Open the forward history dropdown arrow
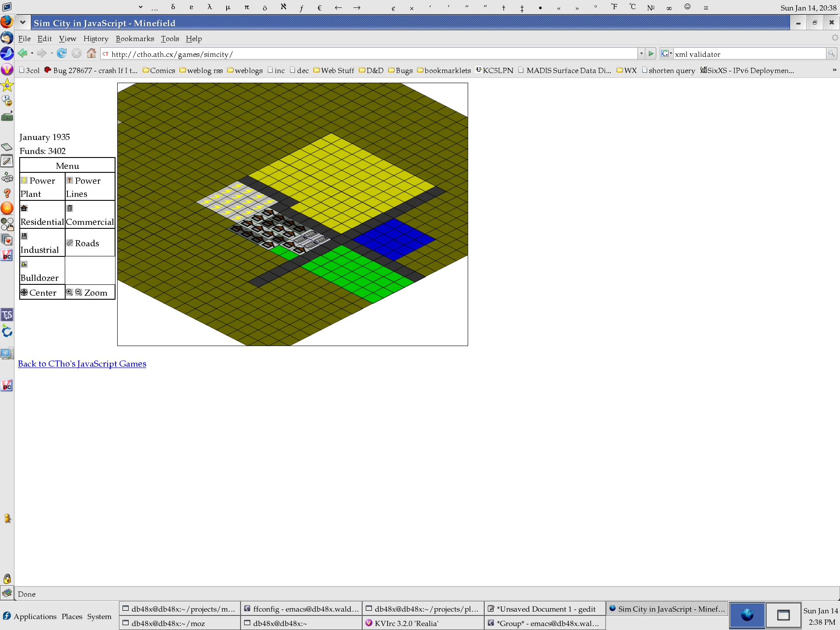 [52, 53]
